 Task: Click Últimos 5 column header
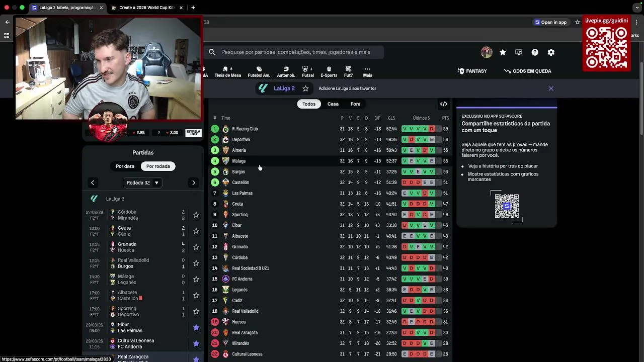tap(421, 118)
